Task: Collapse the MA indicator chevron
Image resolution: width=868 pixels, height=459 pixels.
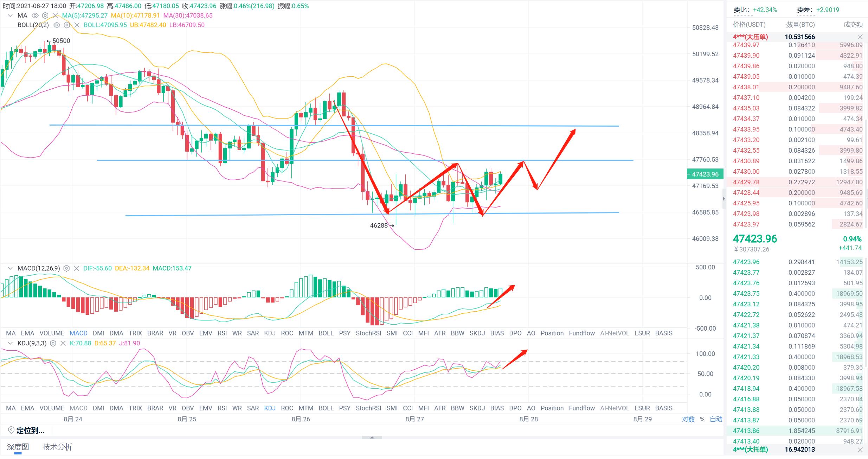Action: pyautogui.click(x=10, y=15)
